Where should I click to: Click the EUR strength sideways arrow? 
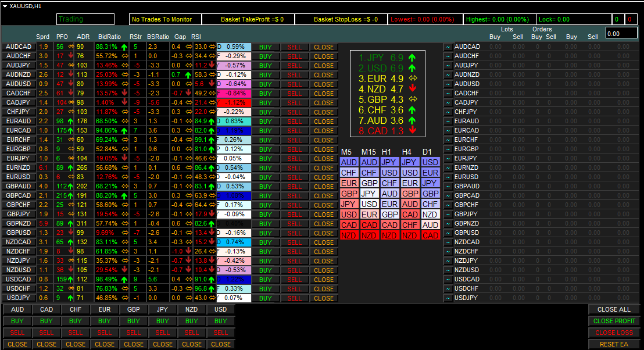coord(413,78)
